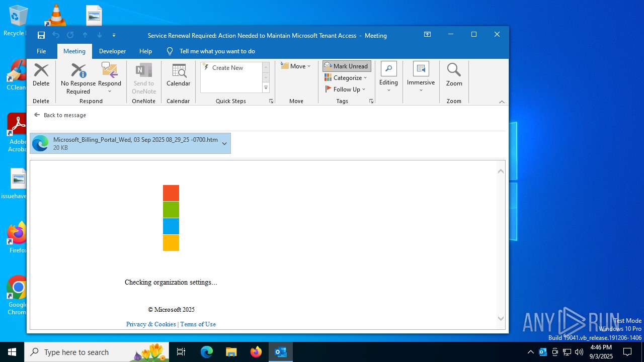Open the Respond dropdown
Screen dimensions: 644x362
(x=110, y=78)
